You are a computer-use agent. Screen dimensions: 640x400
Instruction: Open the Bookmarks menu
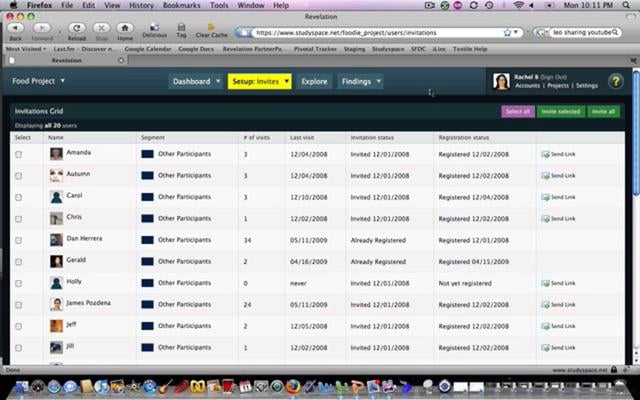point(182,5)
